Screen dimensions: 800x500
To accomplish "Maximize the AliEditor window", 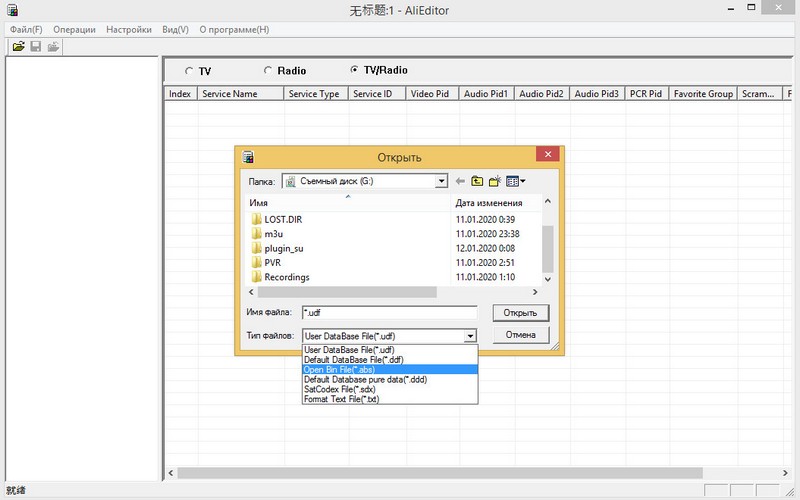I will (x=751, y=8).
